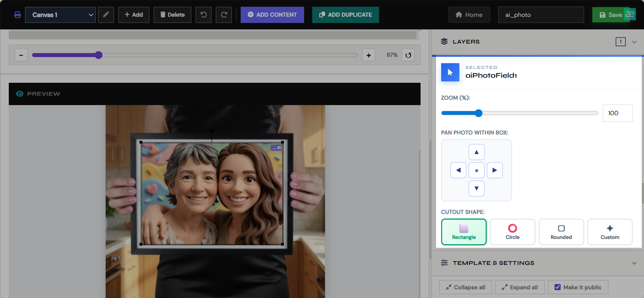Pan photo down
The image size is (644, 298).
point(477,189)
